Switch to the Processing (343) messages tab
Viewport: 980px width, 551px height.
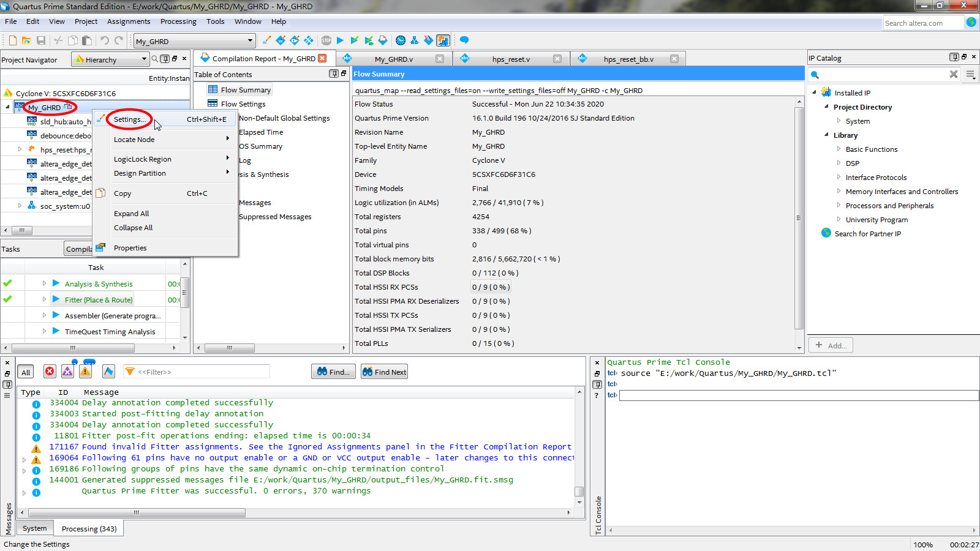tap(89, 528)
